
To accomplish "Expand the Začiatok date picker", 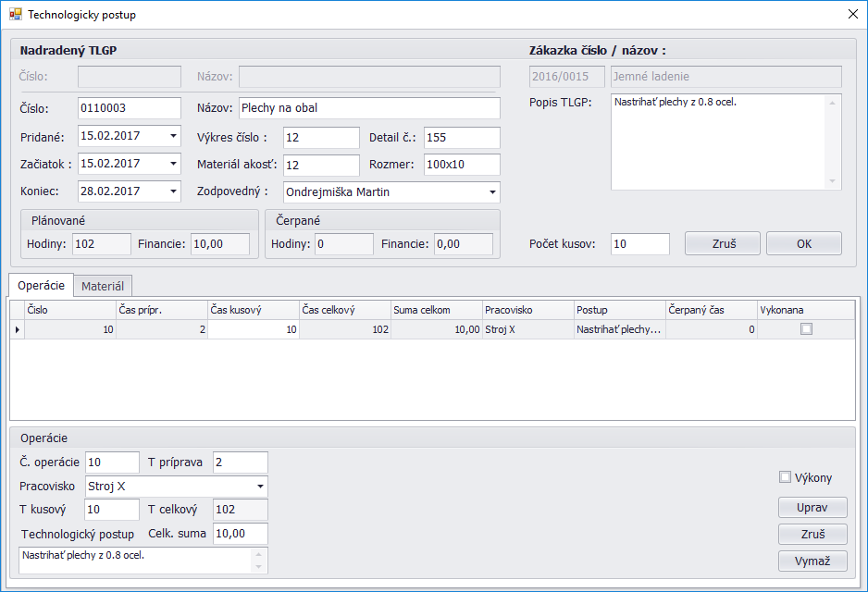I will coord(173,164).
